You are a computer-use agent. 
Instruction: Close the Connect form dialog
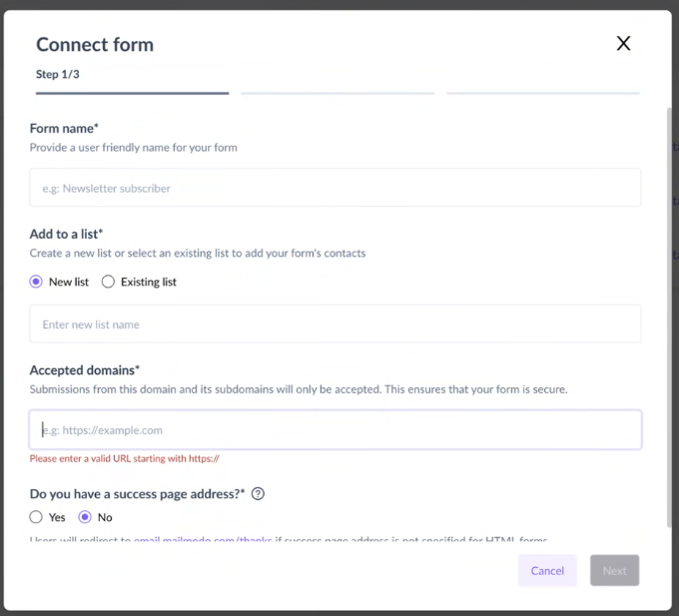623,43
